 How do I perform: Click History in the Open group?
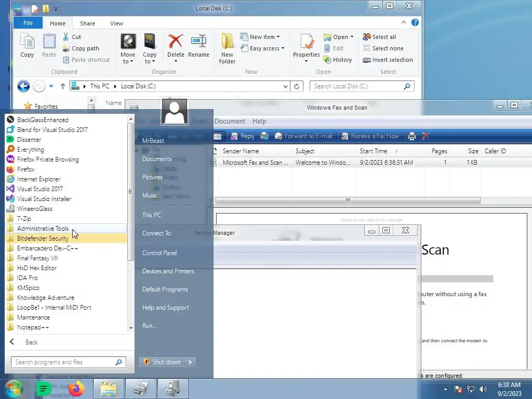coord(338,60)
